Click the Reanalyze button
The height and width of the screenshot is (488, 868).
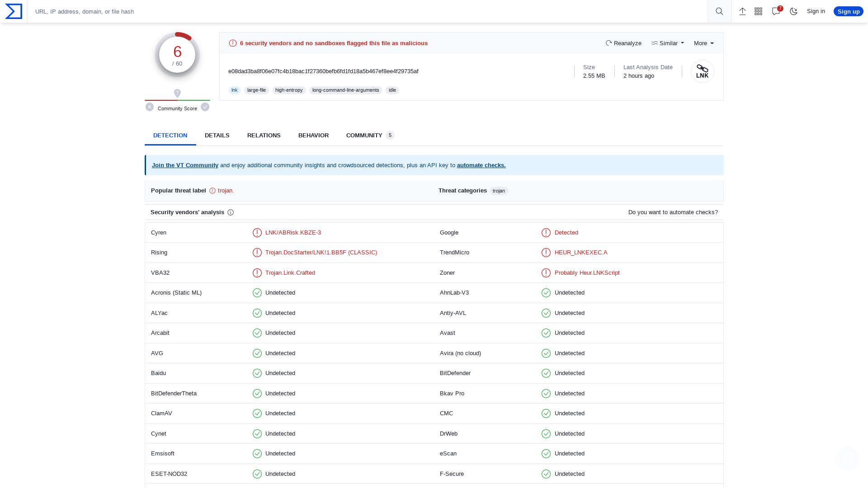point(623,43)
